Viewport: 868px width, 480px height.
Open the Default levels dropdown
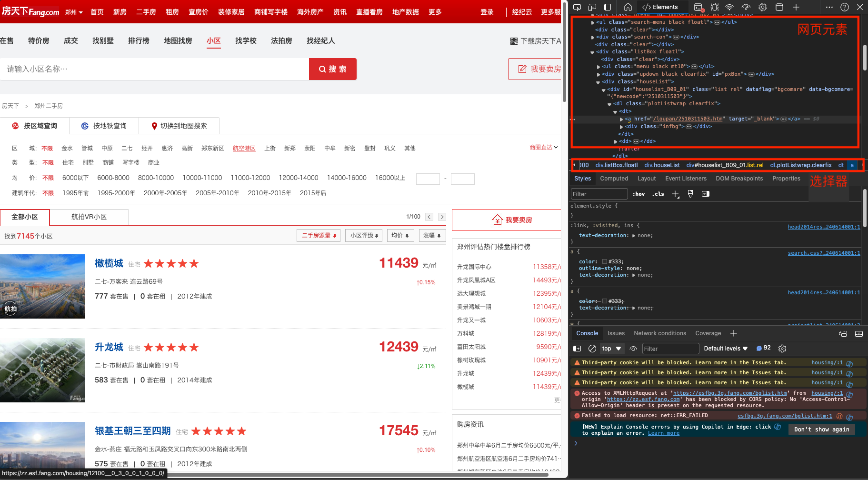tap(726, 349)
